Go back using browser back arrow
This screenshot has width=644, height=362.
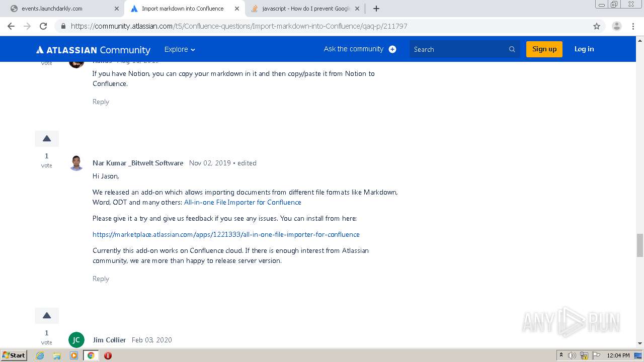pos(11,26)
